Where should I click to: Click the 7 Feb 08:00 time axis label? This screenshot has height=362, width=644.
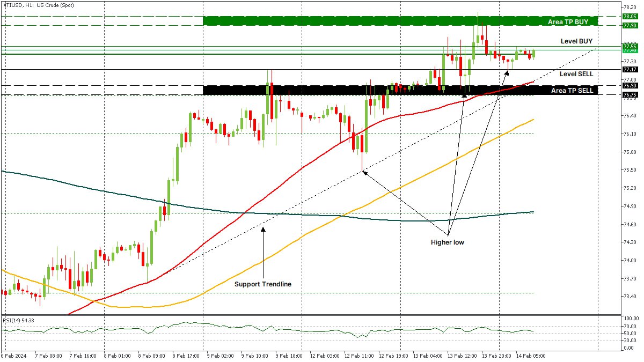click(49, 356)
